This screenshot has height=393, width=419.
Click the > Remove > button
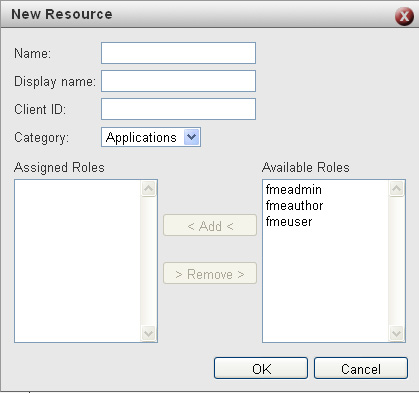pos(210,273)
